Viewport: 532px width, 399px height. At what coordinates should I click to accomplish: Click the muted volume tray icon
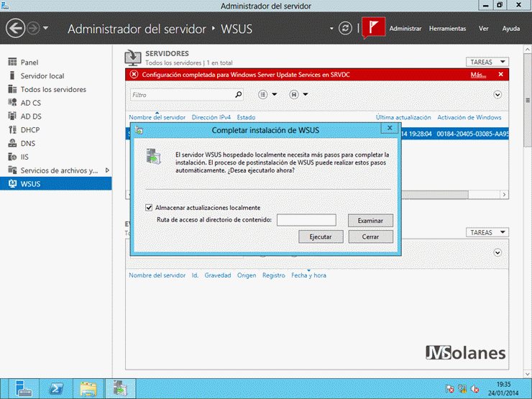tap(475, 388)
